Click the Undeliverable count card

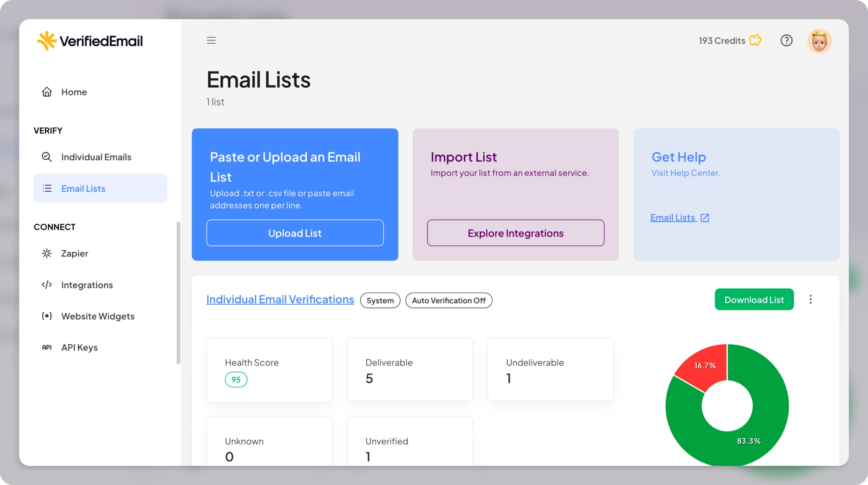coord(550,369)
